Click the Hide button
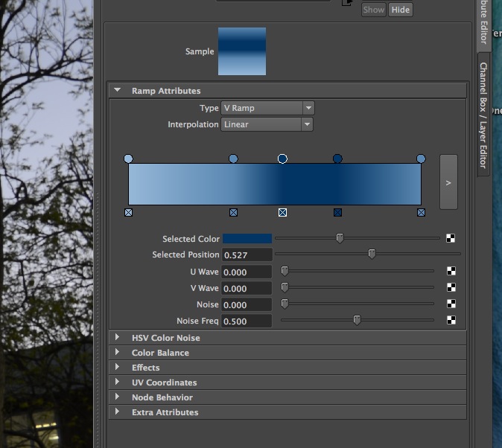Screen dimensions: 502x448 401,10
